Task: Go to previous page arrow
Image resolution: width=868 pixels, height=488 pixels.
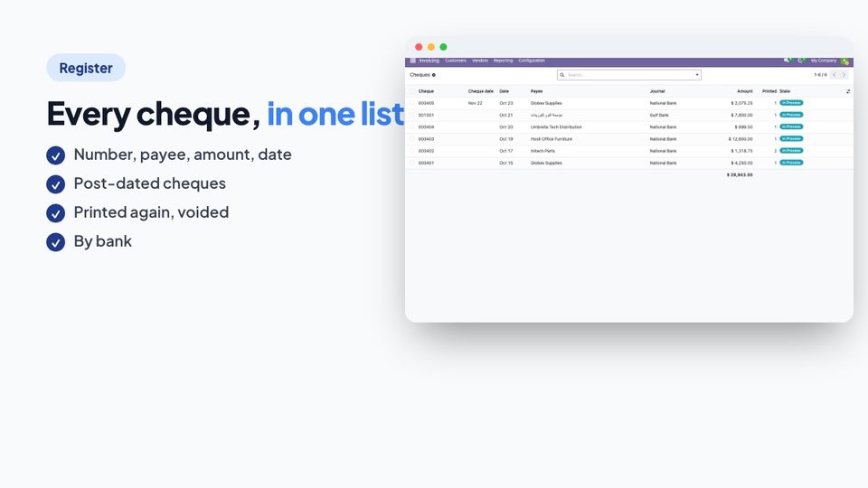Action: coord(835,75)
